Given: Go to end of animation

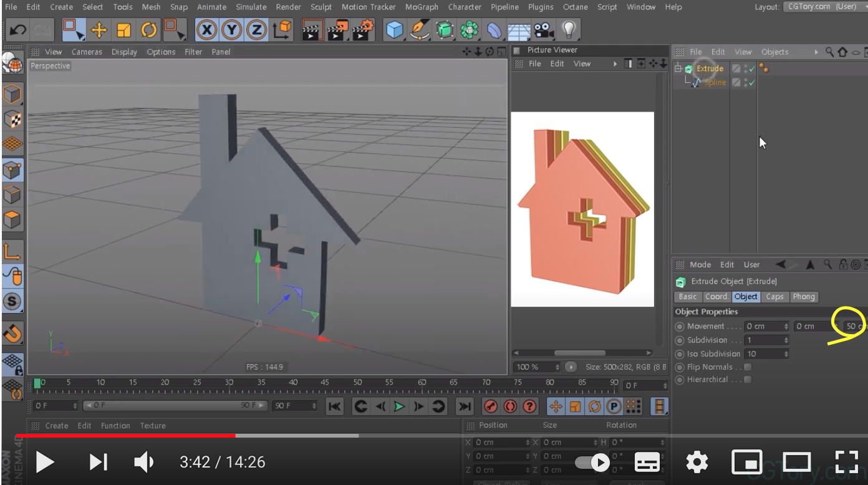Looking at the screenshot, I should [x=465, y=406].
